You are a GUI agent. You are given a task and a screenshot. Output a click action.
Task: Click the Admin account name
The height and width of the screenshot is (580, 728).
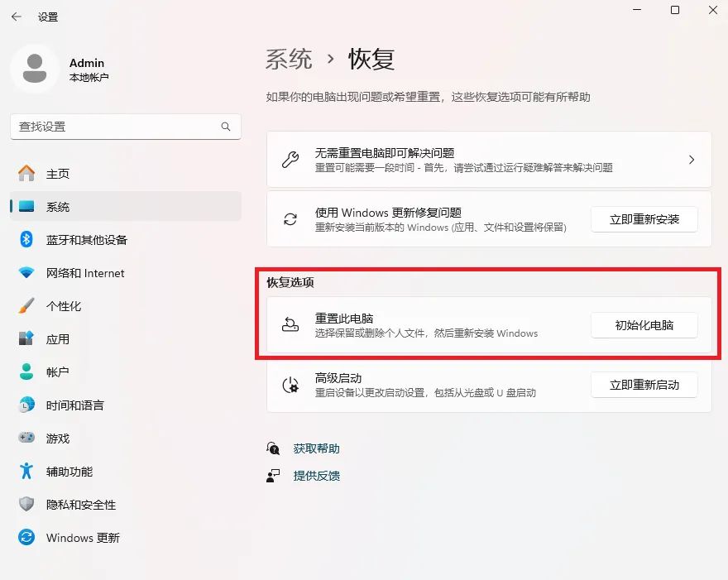pos(86,63)
